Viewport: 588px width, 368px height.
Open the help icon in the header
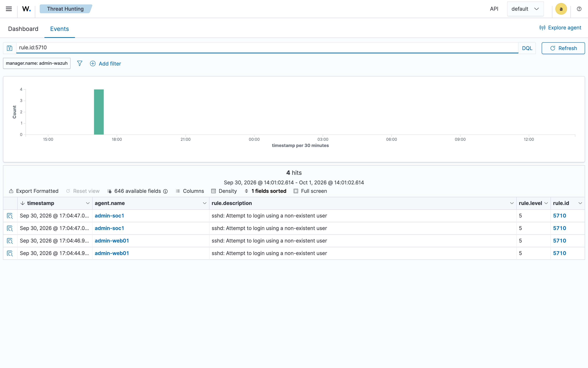(x=579, y=9)
